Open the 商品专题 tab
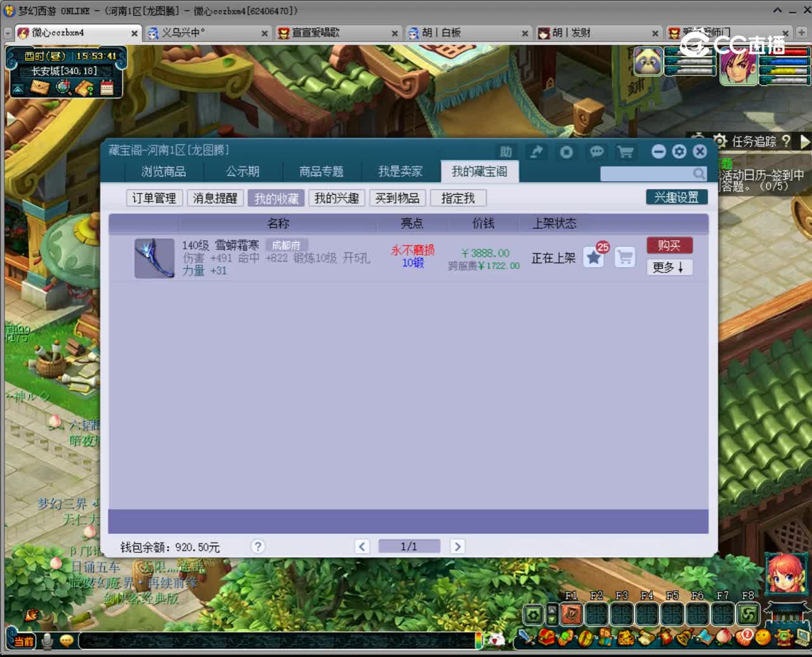Image resolution: width=812 pixels, height=657 pixels. click(x=322, y=171)
